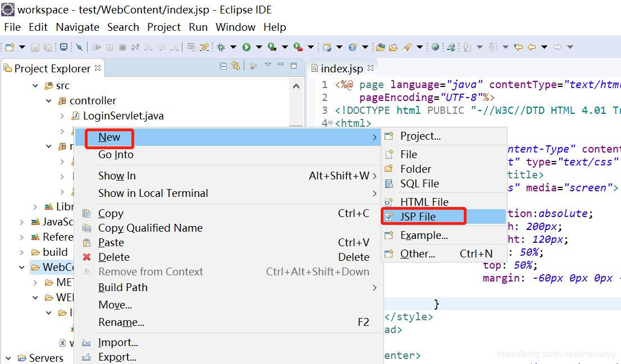
Task: Toggle Skip All Breakpoints icon
Action: click(x=79, y=47)
